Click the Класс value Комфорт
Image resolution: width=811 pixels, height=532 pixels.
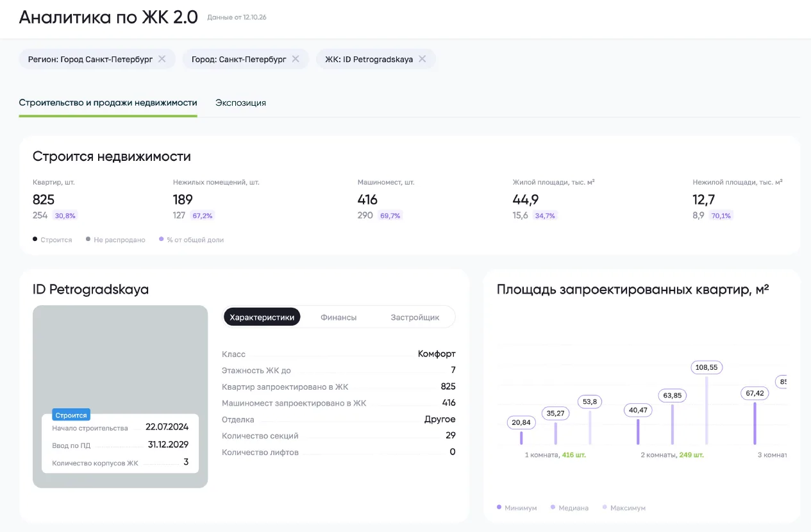point(437,354)
